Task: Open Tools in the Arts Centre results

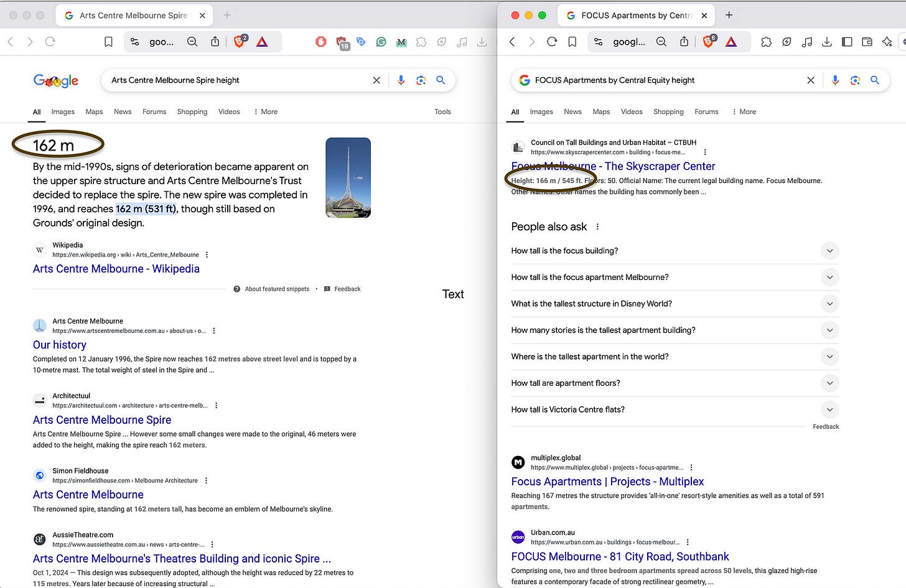Action: coord(442,111)
